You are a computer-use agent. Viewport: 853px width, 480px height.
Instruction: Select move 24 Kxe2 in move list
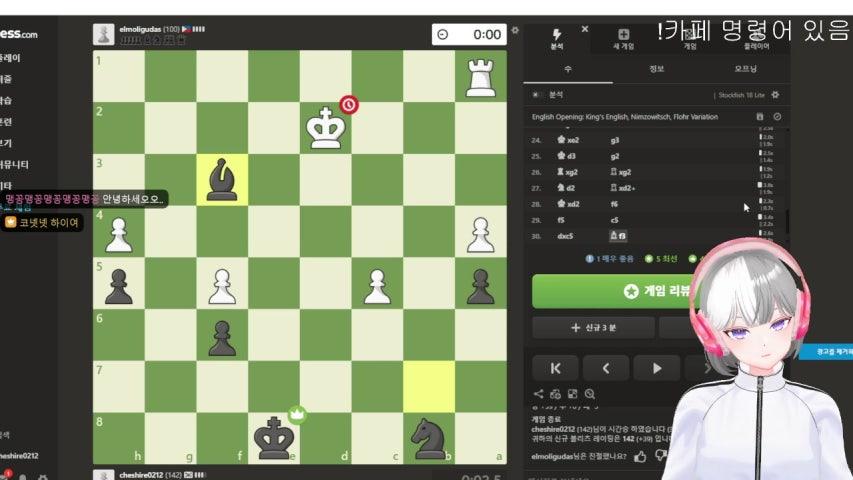568,140
